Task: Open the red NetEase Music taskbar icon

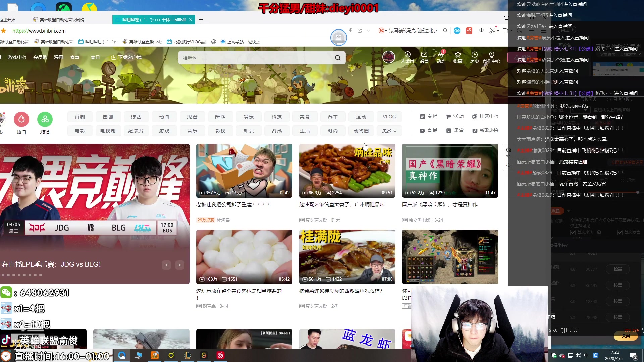Action: click(x=220, y=355)
